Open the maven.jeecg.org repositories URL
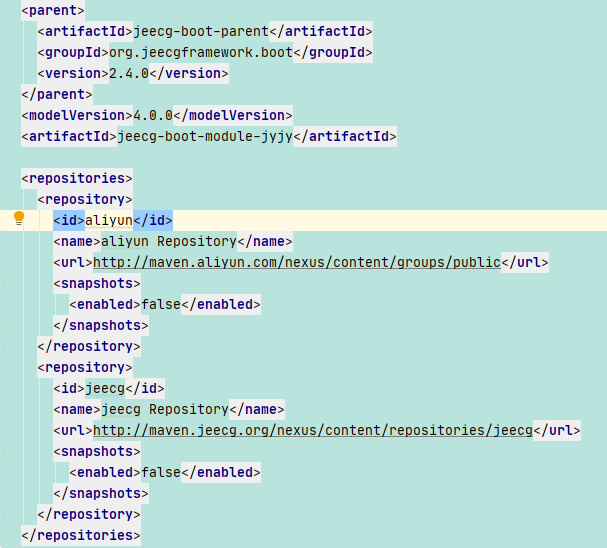 click(313, 430)
